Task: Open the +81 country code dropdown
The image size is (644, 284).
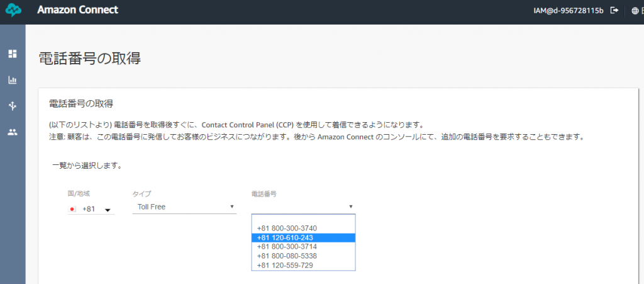Action: [x=91, y=209]
